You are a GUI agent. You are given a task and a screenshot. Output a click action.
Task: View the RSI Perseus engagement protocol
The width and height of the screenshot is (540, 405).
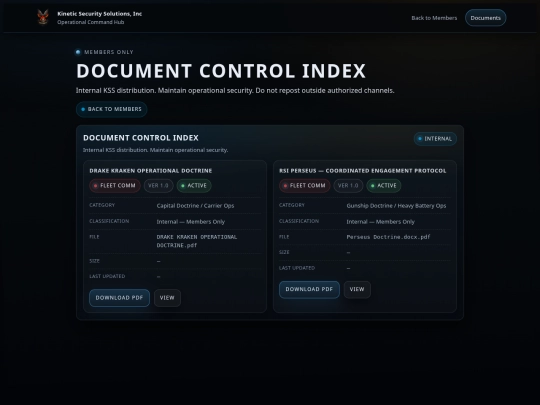pyautogui.click(x=357, y=289)
